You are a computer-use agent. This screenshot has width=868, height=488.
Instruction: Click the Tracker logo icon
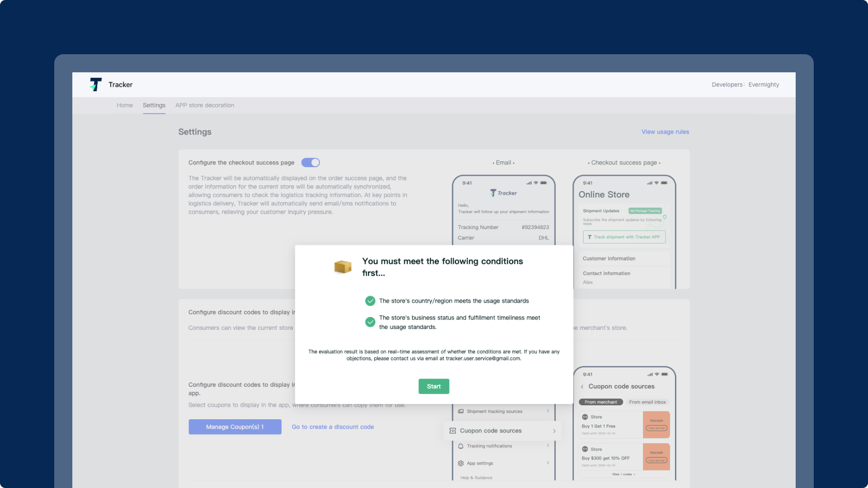(95, 84)
